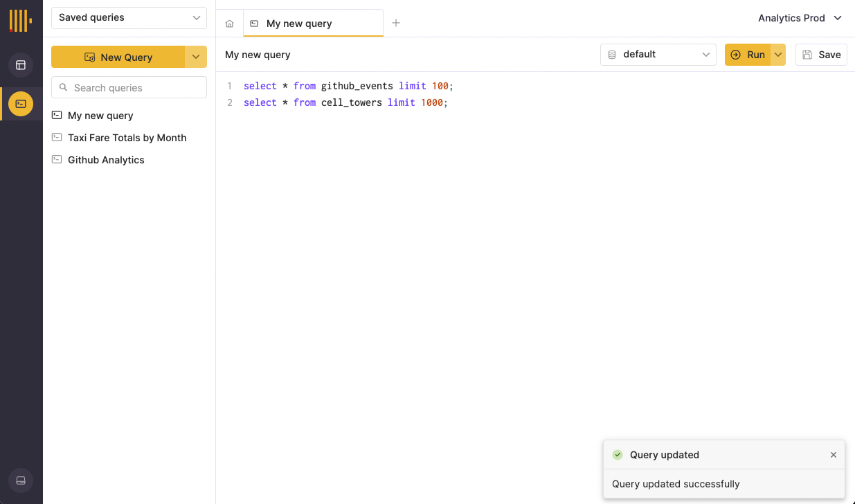The width and height of the screenshot is (855, 504).
Task: Click the query icon beside Taxi Fare Totals
Action: point(56,137)
